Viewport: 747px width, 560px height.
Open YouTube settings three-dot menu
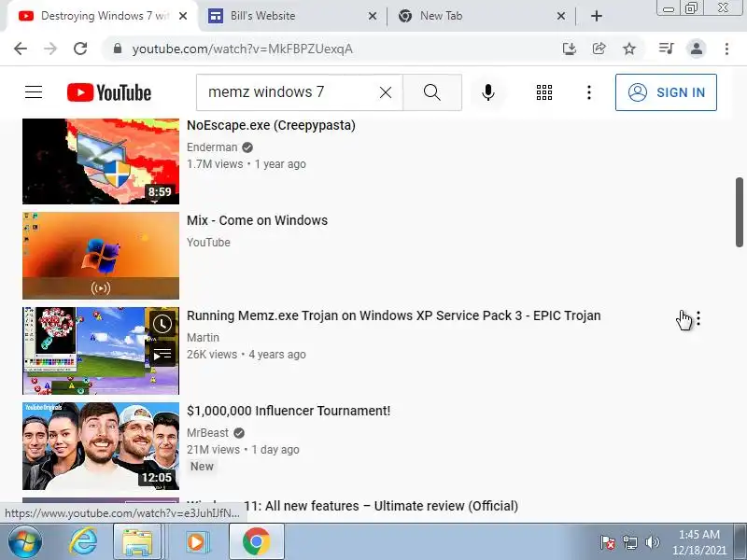[589, 92]
